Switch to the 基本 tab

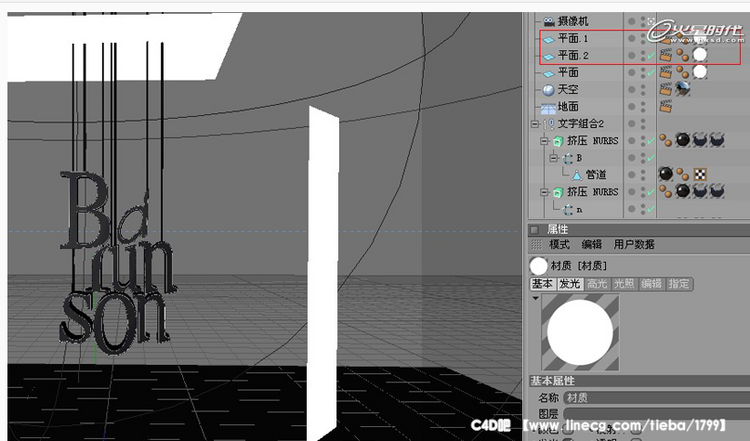pos(542,284)
